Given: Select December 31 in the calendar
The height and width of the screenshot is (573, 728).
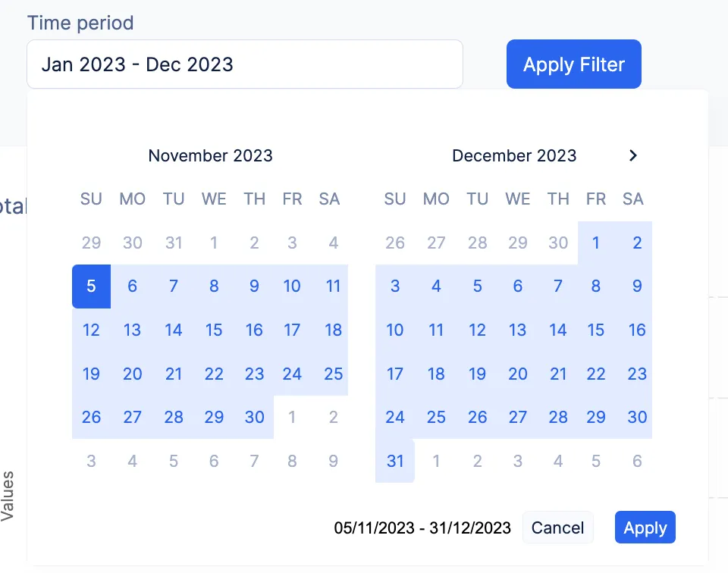Looking at the screenshot, I should pyautogui.click(x=395, y=461).
